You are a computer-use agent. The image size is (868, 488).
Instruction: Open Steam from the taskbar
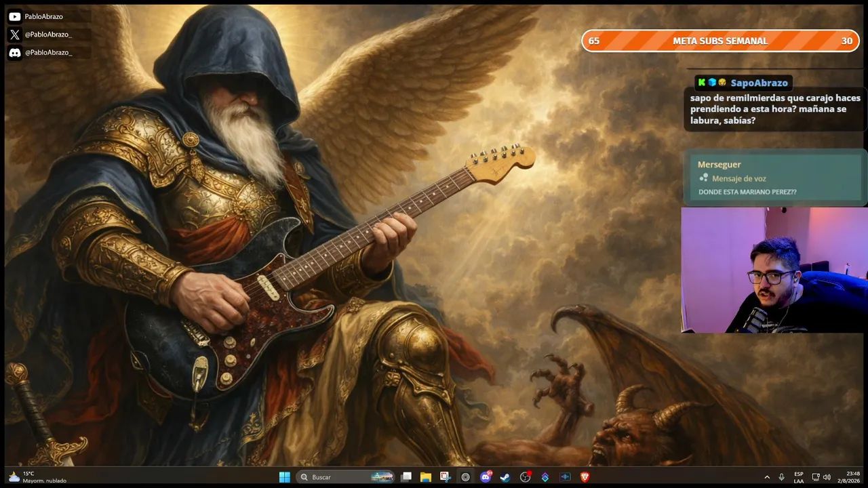(x=505, y=477)
